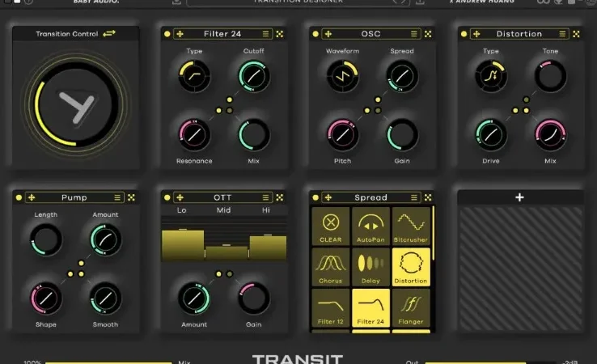Viewport: 597px width, 364px height.
Task: Choose the Bitcrusher effect tile
Action: (411, 226)
